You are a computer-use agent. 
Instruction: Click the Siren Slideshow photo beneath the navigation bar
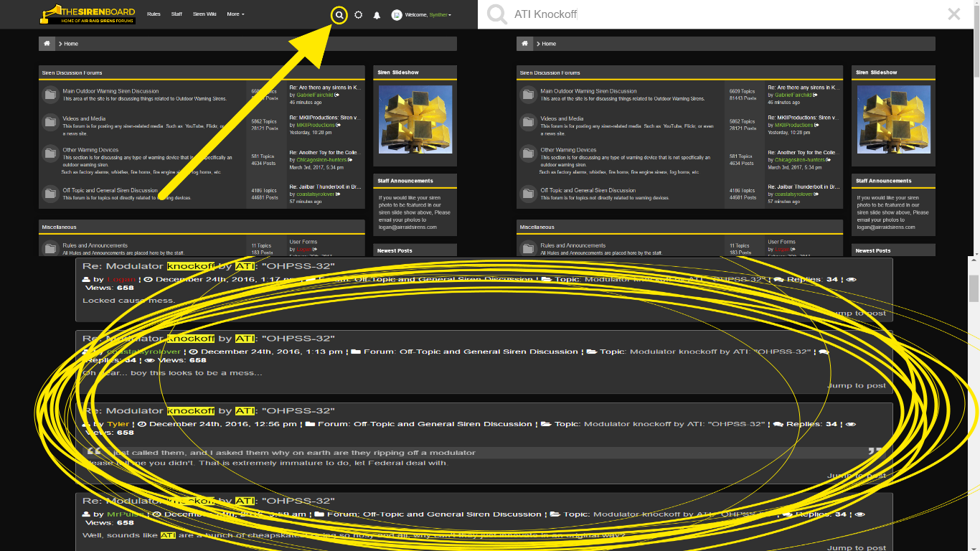(x=415, y=120)
